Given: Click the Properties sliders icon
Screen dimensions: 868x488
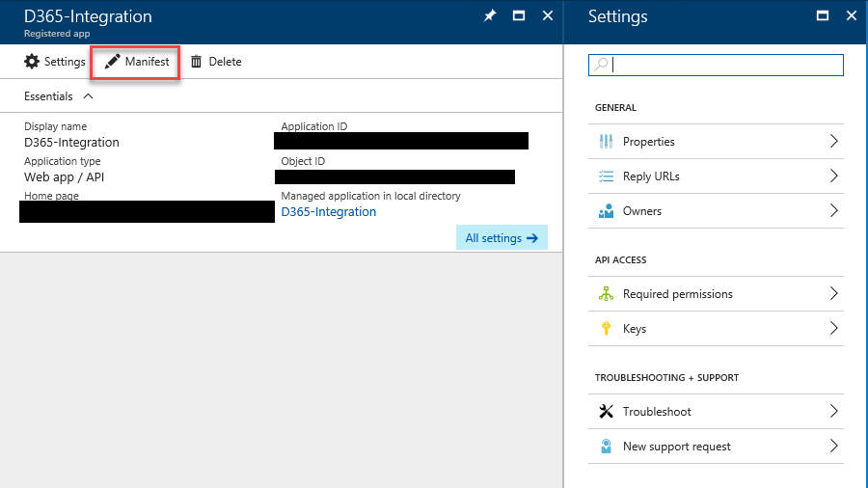Looking at the screenshot, I should (607, 142).
